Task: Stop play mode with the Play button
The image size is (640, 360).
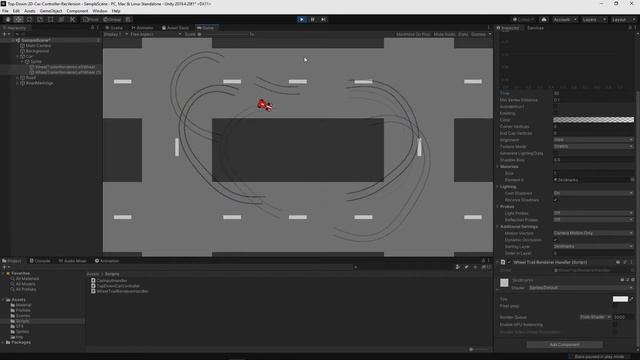Action: pyautogui.click(x=302, y=19)
